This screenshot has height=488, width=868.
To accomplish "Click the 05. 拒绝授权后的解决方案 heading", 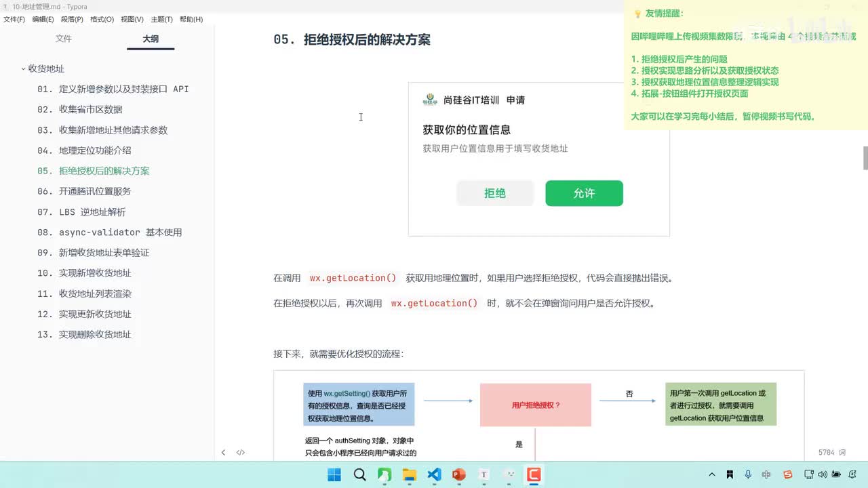I will pos(352,39).
